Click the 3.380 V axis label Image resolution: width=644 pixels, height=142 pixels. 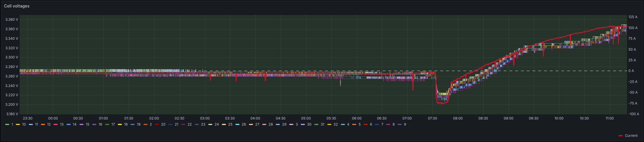pos(12,20)
